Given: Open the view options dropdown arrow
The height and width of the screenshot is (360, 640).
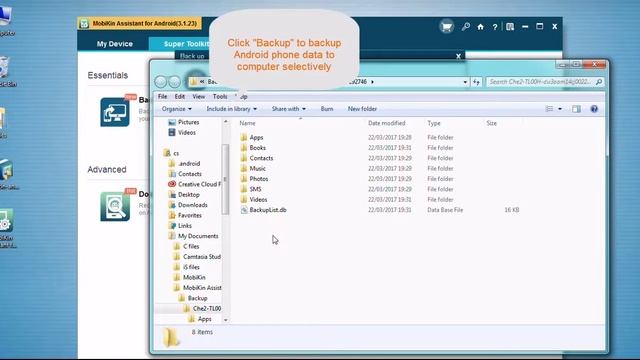Looking at the screenshot, I should pos(560,109).
